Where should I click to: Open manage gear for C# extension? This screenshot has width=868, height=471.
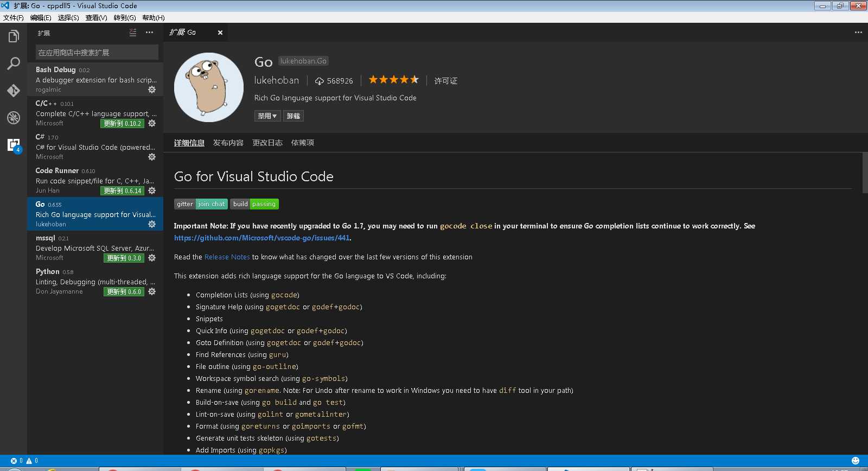[x=152, y=157]
